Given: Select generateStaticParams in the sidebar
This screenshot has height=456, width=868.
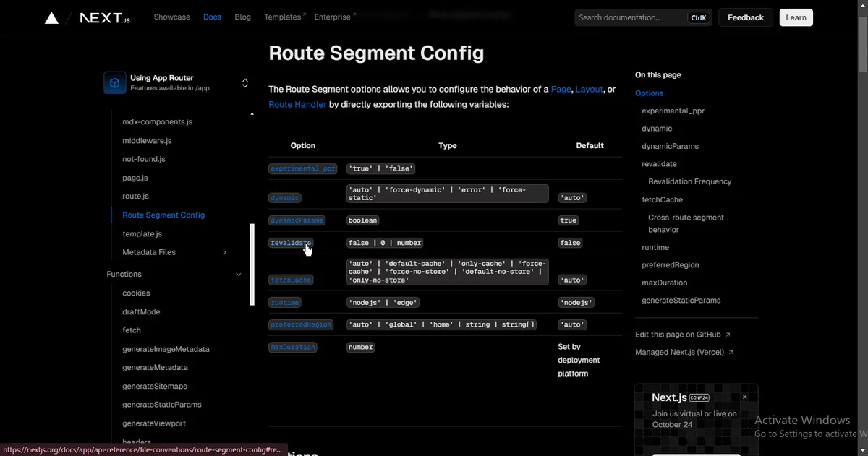Looking at the screenshot, I should coord(161,405).
